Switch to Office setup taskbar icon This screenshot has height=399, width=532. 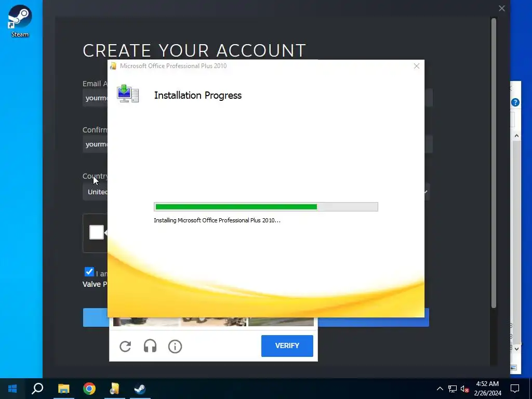pos(115,389)
